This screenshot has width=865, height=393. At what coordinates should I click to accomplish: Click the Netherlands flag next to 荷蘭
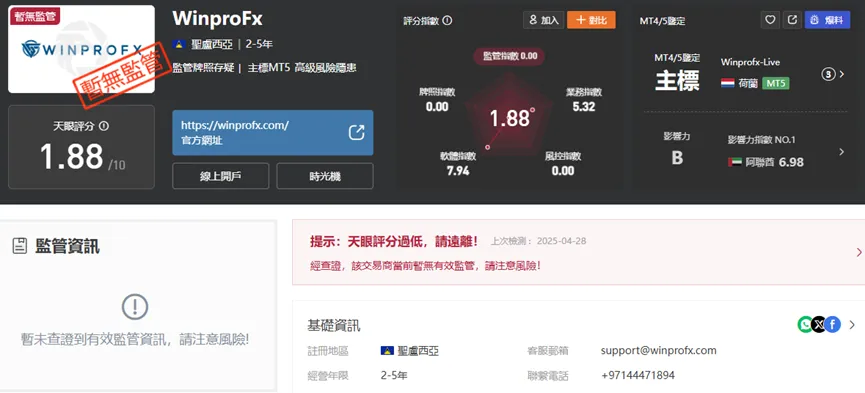(x=727, y=83)
